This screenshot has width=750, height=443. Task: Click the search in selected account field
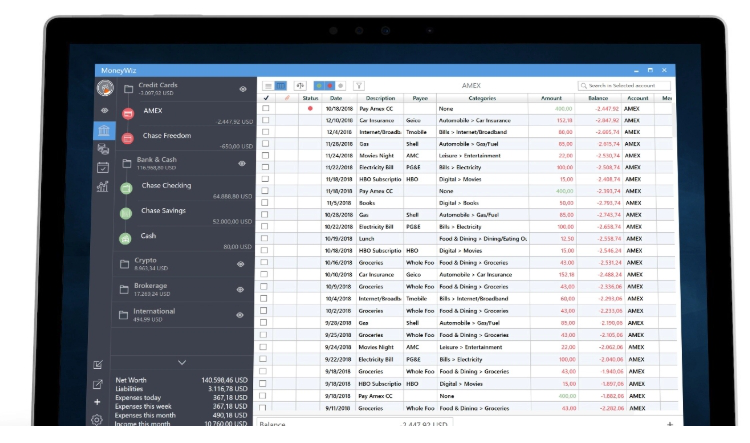pyautogui.click(x=624, y=86)
